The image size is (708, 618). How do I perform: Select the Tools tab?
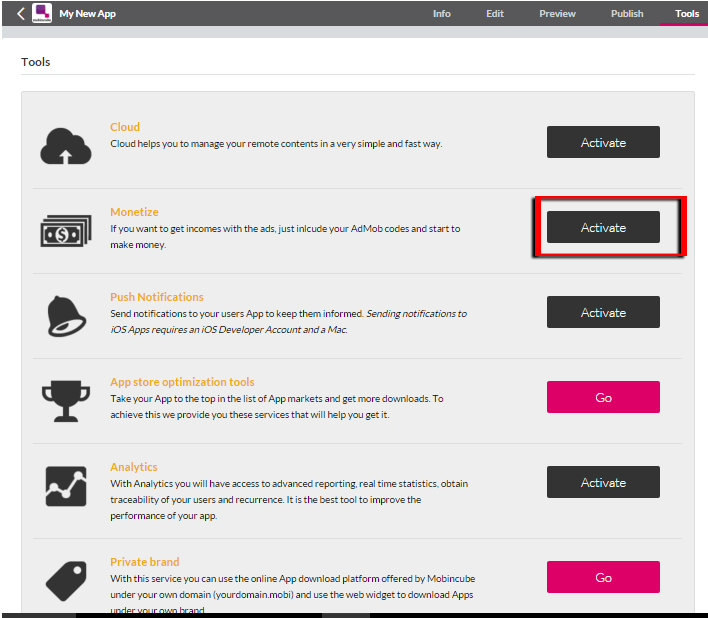[x=687, y=14]
